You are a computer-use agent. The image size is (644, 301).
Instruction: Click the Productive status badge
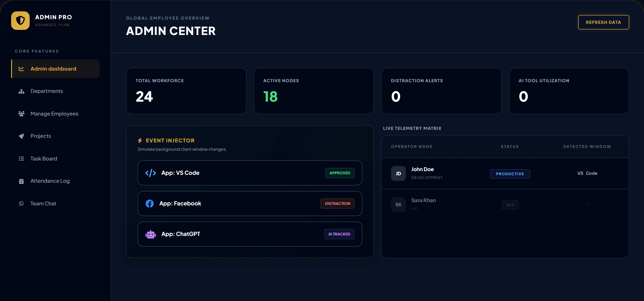510,174
